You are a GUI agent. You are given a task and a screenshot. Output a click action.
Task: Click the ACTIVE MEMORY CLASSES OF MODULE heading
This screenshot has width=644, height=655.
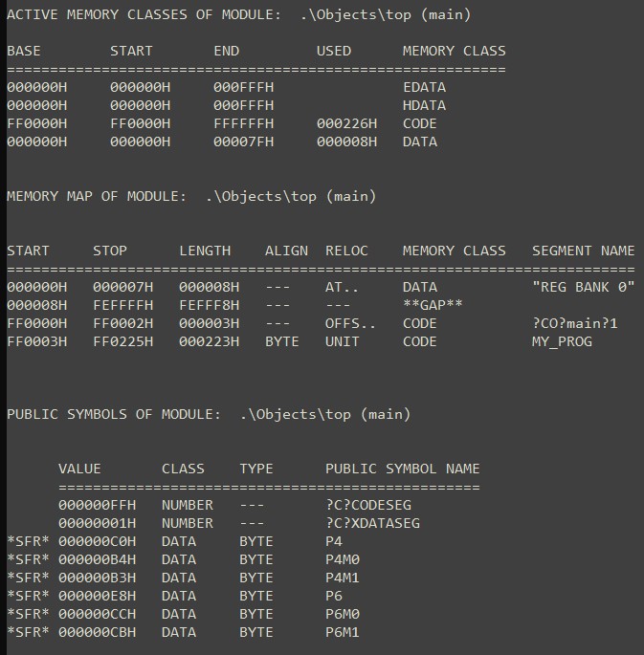(x=144, y=14)
